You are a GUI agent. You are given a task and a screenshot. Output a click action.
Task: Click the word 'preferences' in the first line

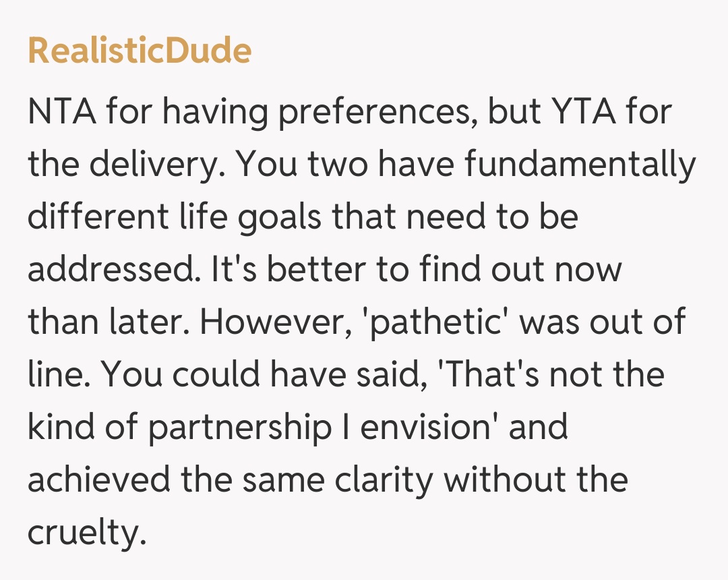click(x=375, y=111)
